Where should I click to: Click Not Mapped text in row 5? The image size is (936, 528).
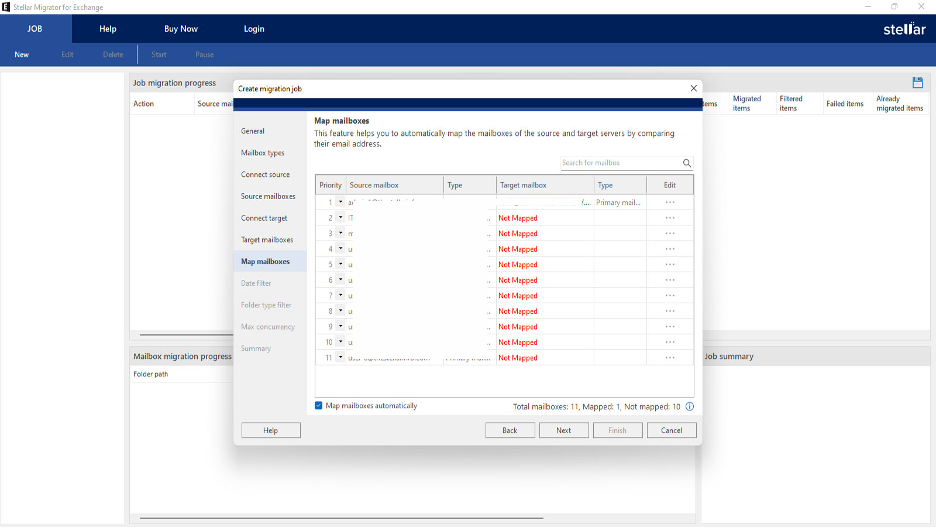[518, 264]
